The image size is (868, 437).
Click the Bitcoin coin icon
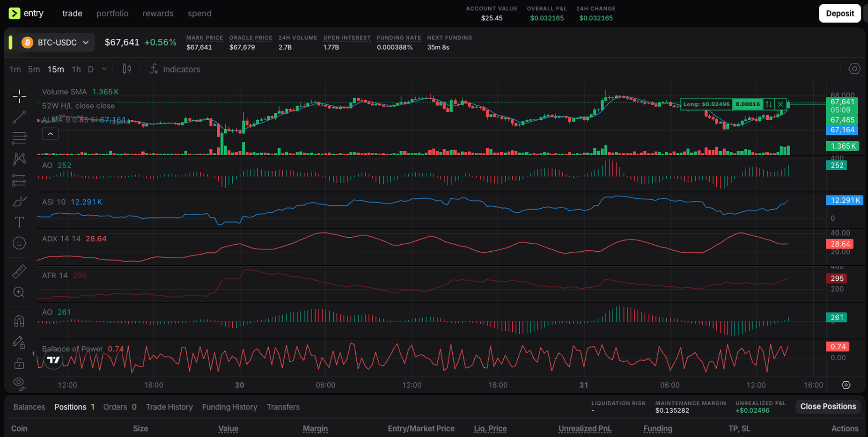28,43
